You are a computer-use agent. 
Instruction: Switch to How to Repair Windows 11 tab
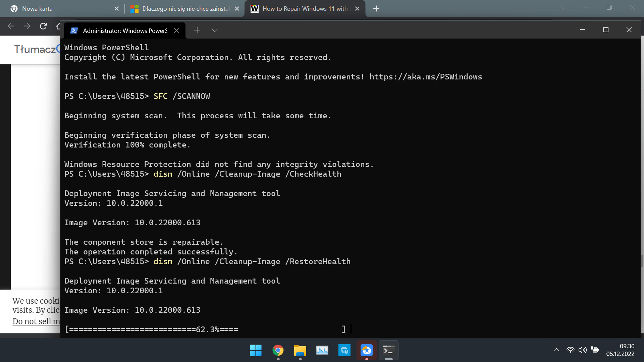(305, 9)
